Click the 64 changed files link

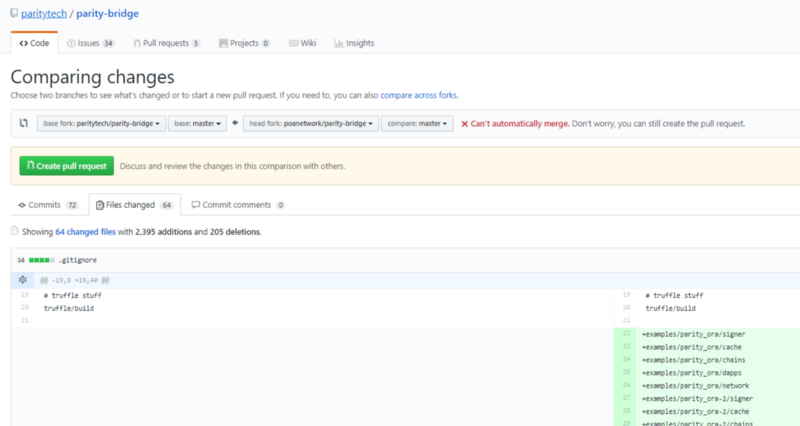pyautogui.click(x=85, y=232)
